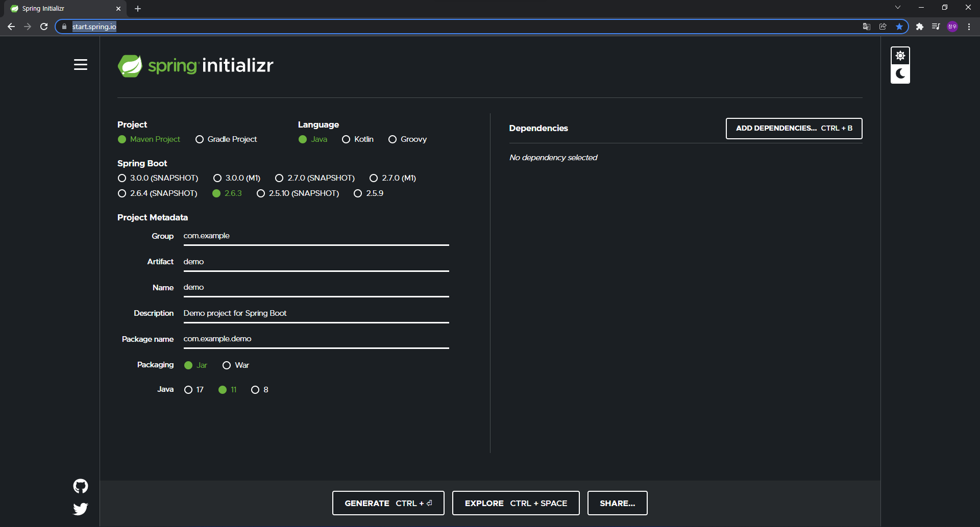Click the Generate button

click(x=388, y=503)
